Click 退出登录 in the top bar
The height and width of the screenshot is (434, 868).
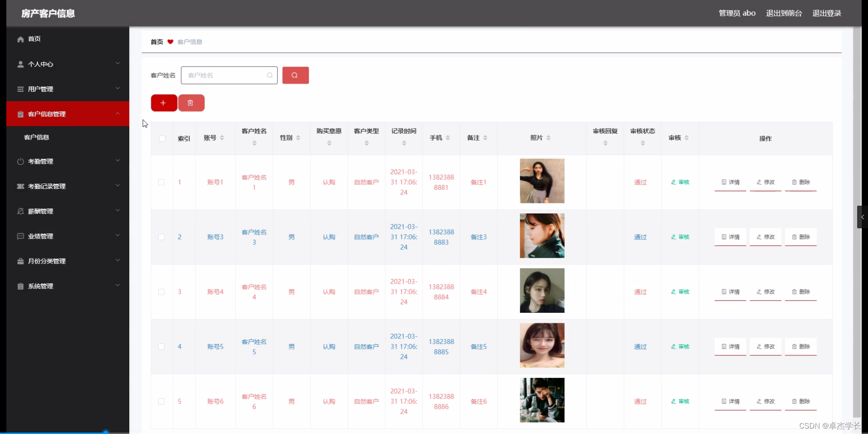pos(827,13)
